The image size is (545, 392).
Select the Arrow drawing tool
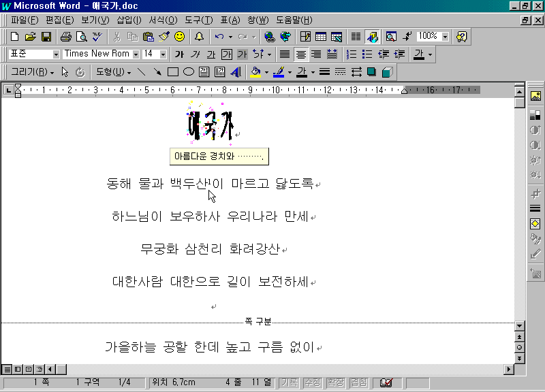pyautogui.click(x=157, y=72)
